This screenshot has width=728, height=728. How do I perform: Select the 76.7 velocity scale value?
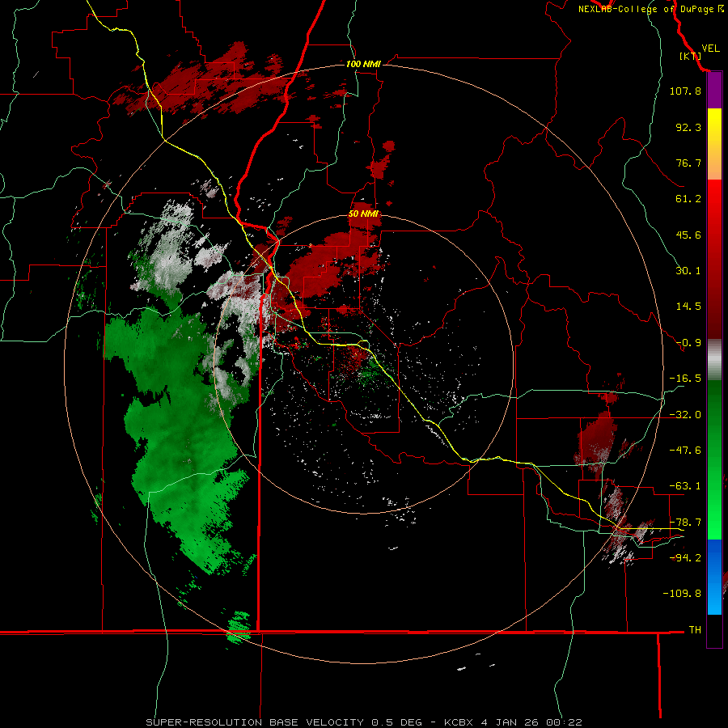point(688,163)
